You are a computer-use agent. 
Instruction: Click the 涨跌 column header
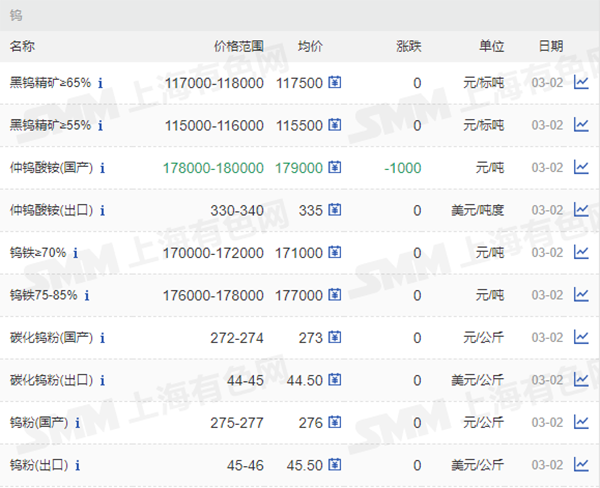408,46
